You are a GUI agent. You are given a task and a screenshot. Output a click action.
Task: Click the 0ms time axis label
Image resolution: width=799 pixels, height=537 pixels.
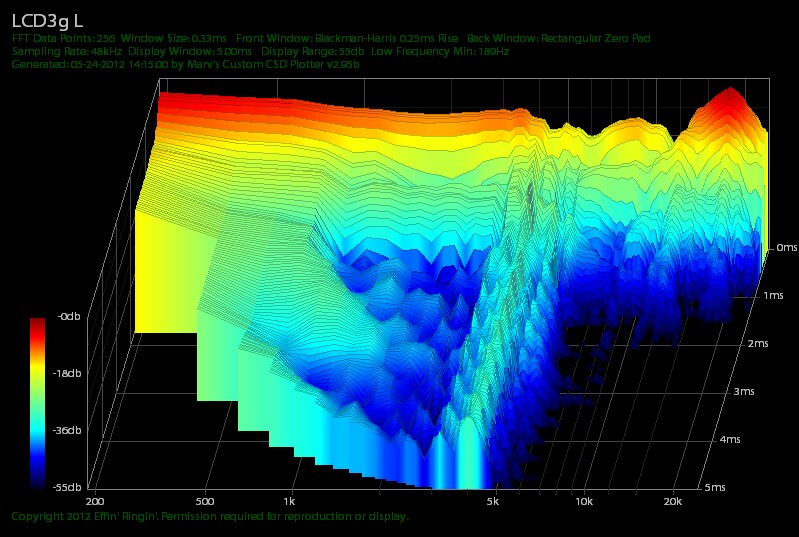[786, 248]
